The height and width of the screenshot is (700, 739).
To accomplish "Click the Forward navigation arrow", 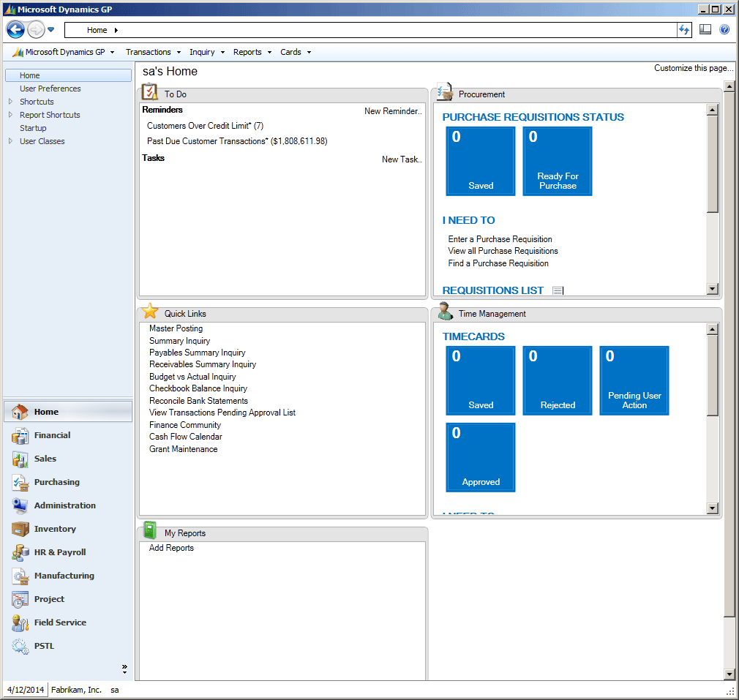I will coord(36,30).
